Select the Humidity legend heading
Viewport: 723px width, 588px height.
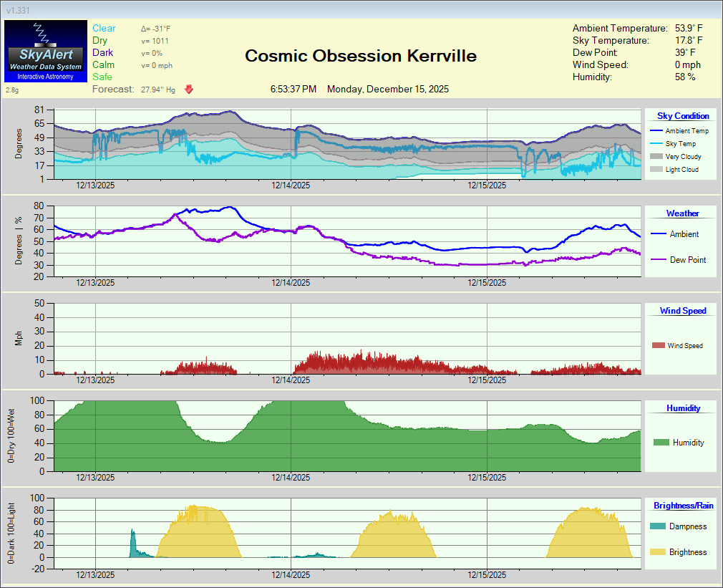(x=683, y=408)
